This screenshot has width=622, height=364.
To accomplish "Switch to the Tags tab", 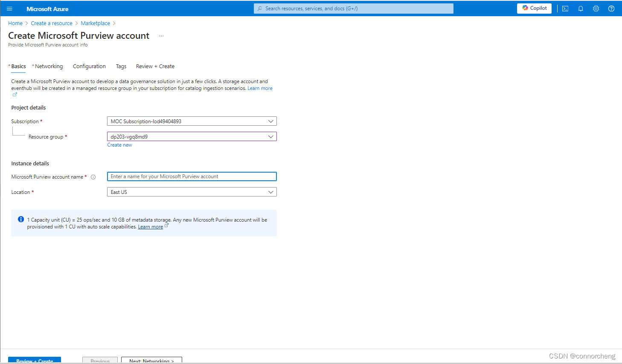I will [x=121, y=66].
